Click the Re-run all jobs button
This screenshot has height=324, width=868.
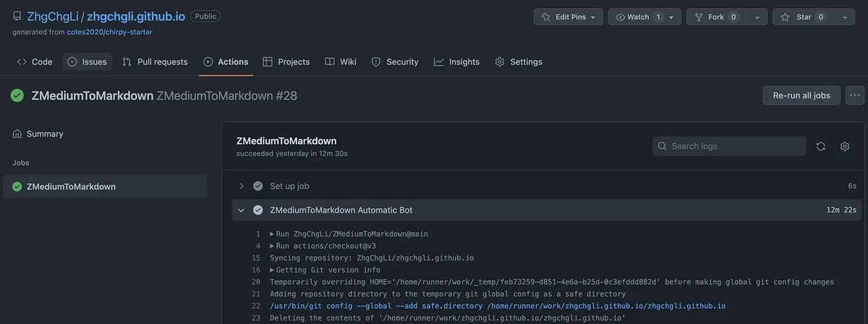tap(801, 95)
